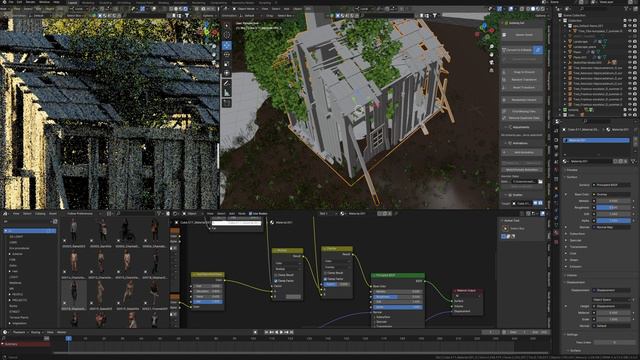Collapse the Displacement panel in properties
640x360 pixels.
pyautogui.click(x=576, y=282)
